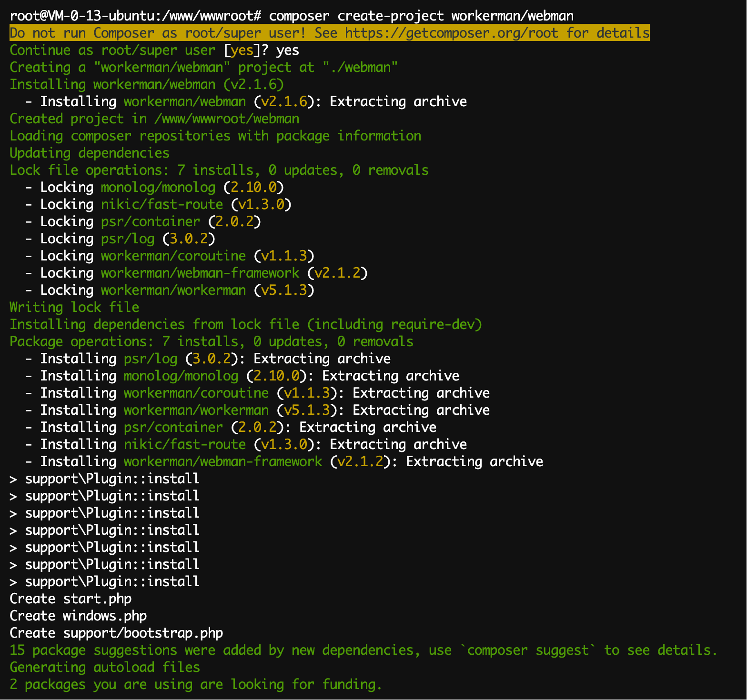
Task: Click the 'Continue as root/super user' prompt line
Action: point(154,50)
